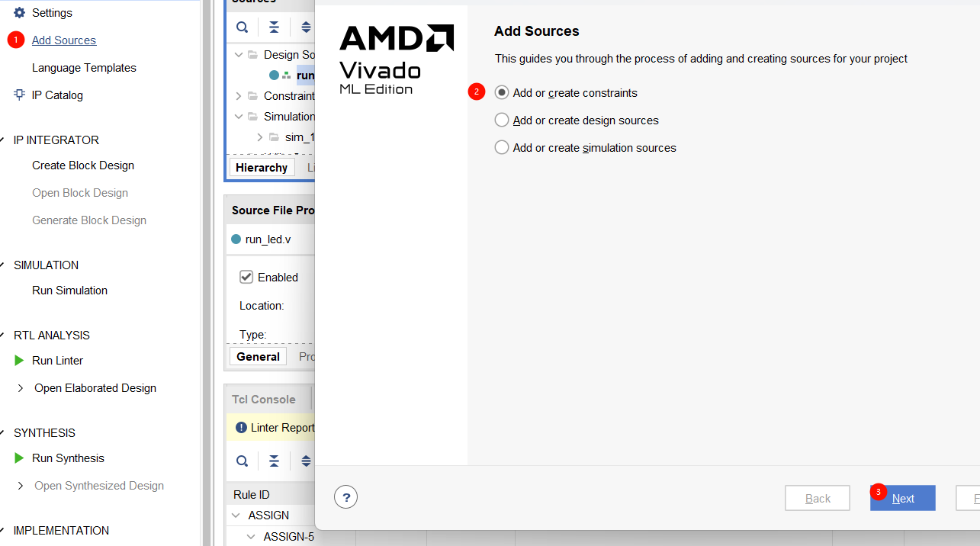Click the help question mark button
The width and height of the screenshot is (980, 546).
click(x=345, y=498)
